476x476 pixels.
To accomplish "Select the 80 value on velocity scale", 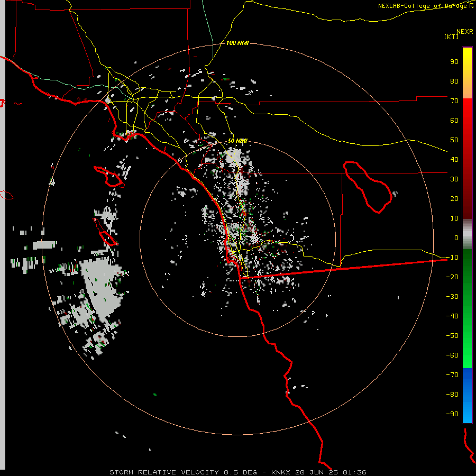I will click(454, 81).
